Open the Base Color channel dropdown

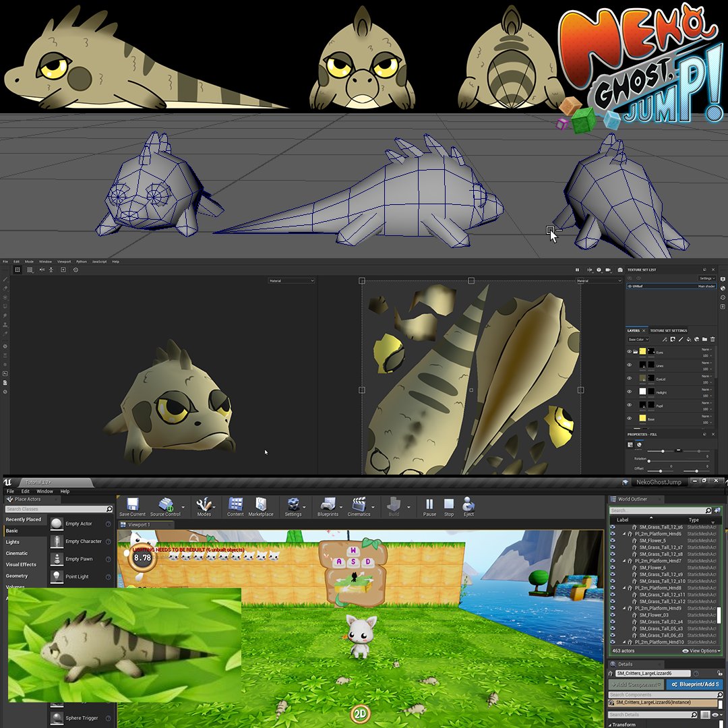pyautogui.click(x=638, y=339)
